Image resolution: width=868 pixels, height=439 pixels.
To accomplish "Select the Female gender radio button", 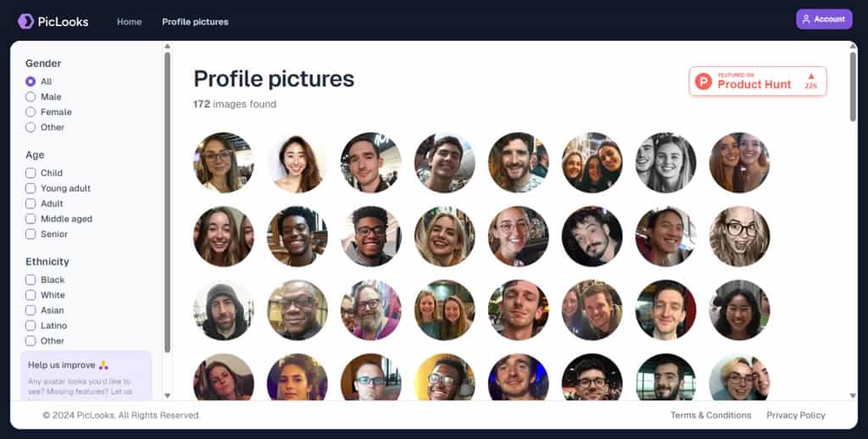I will click(31, 112).
